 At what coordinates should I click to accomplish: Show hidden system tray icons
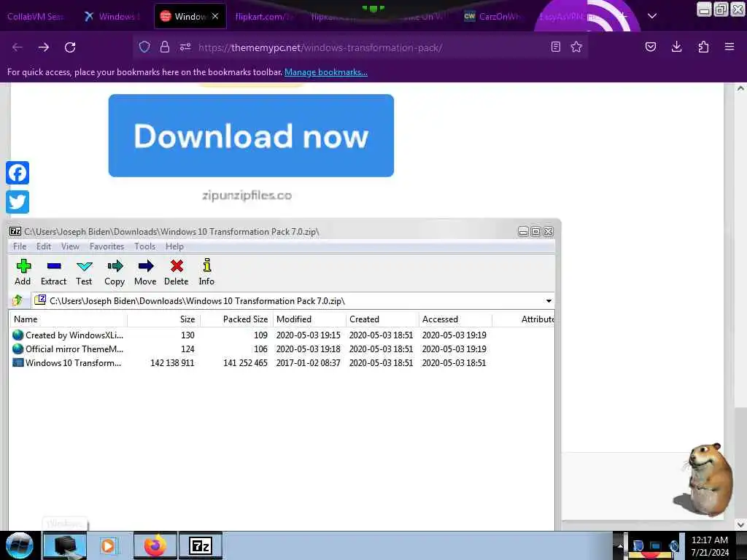tap(620, 546)
